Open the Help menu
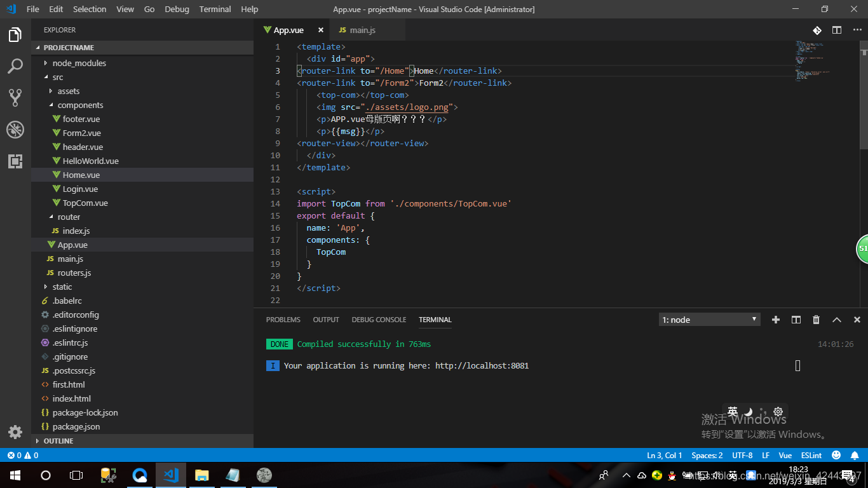This screenshot has width=868, height=488. [x=250, y=9]
